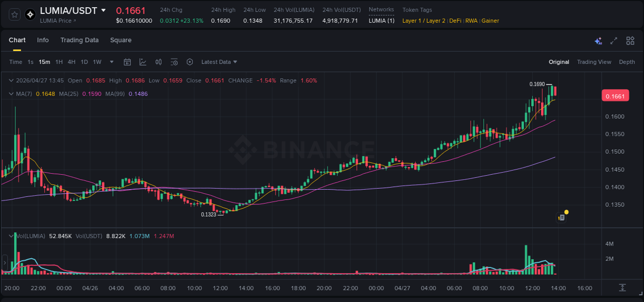This screenshot has width=644, height=302.
Task: Click the Vol(USDT) 8.822K value
Action: (116, 236)
